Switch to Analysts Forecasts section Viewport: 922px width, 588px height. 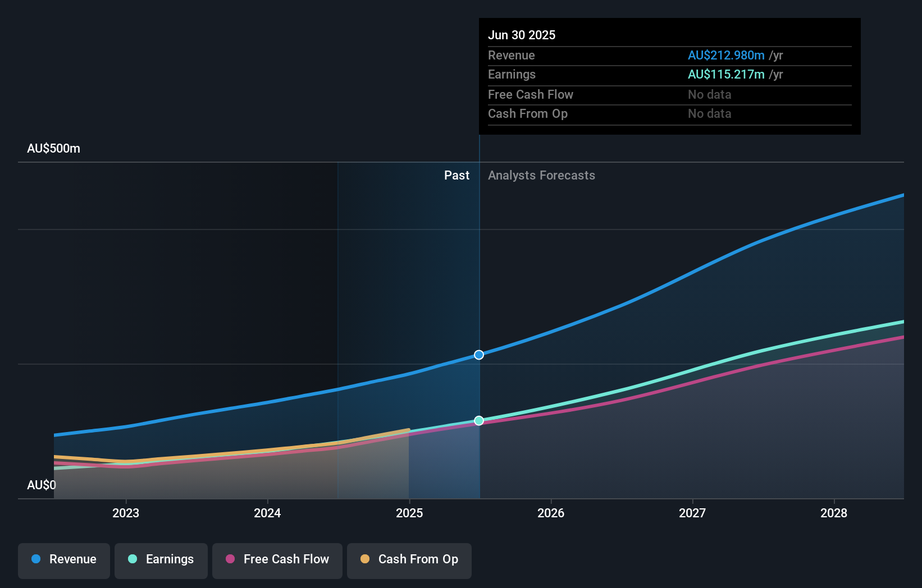(541, 175)
